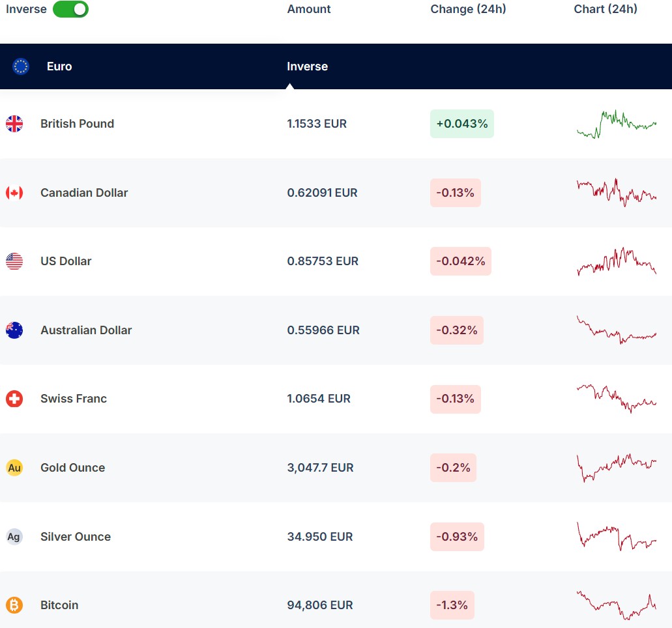Sort by the Amount column header

(309, 9)
